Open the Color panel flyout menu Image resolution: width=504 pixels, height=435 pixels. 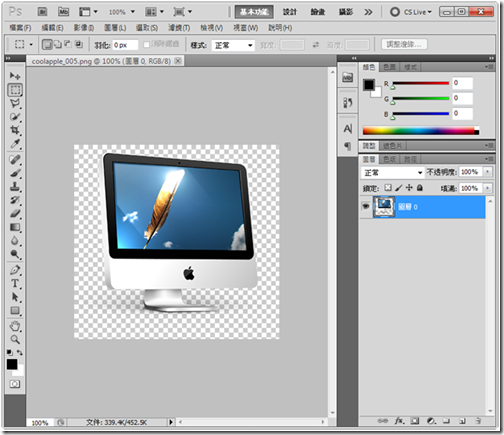pos(489,67)
